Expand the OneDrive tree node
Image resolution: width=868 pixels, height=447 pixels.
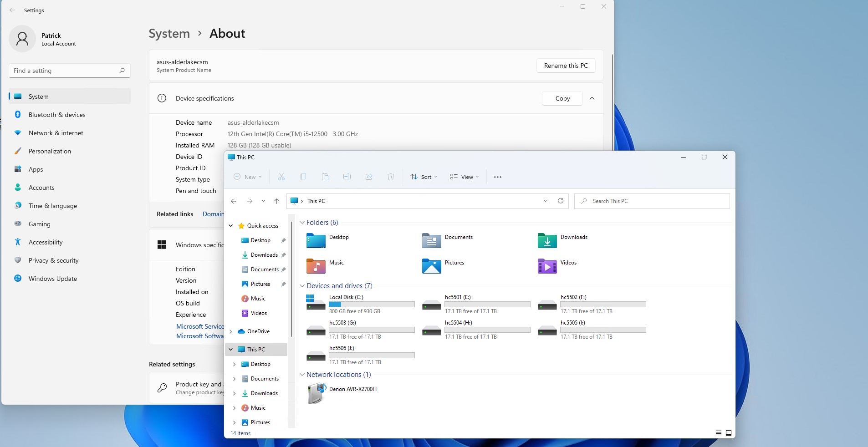231,331
